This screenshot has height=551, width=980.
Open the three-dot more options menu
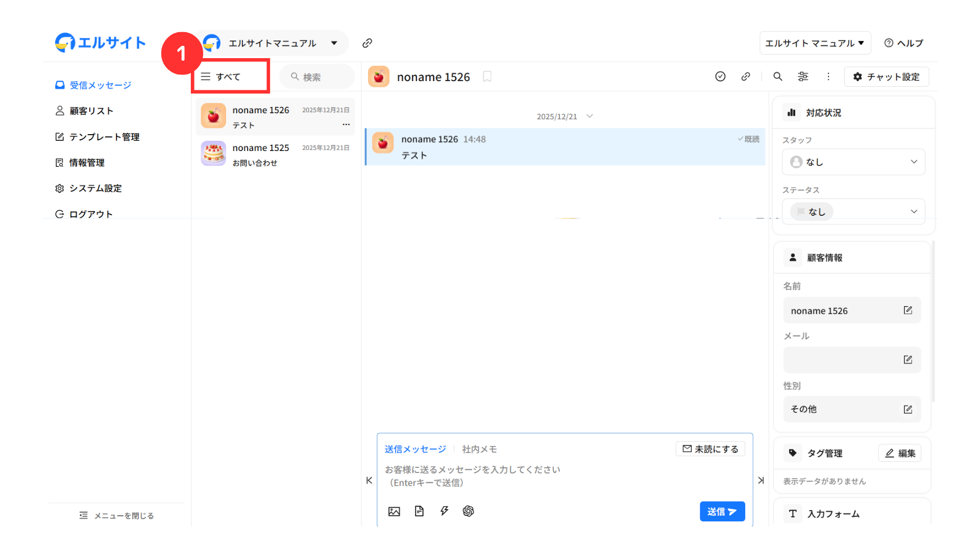(x=828, y=77)
